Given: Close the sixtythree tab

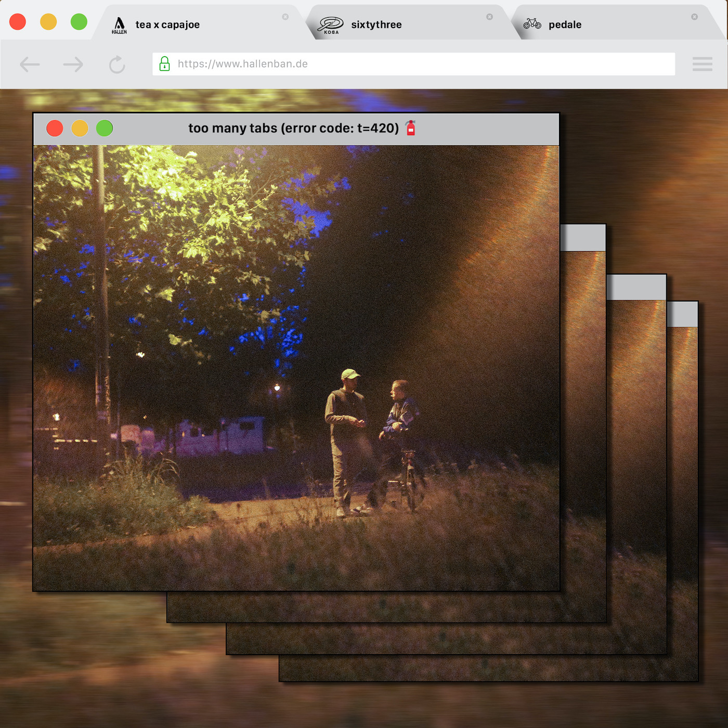Looking at the screenshot, I should click(489, 17).
